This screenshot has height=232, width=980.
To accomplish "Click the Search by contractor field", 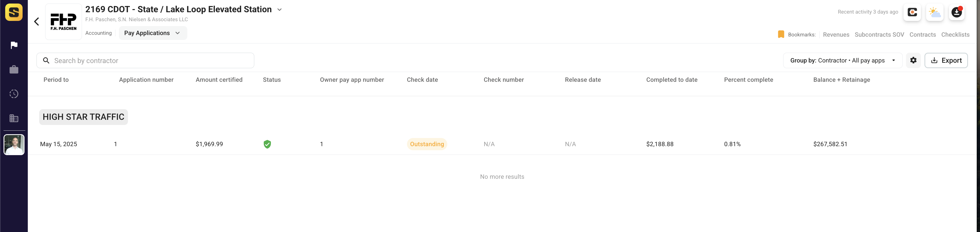I will [145, 61].
